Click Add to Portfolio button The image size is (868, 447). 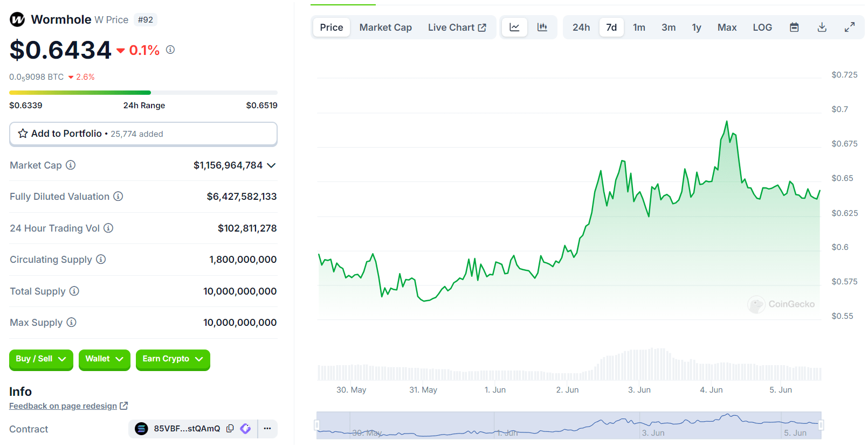pos(143,134)
